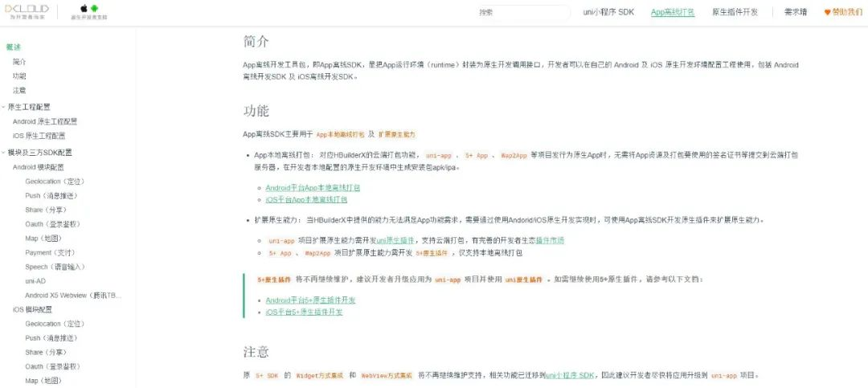Open Push（消息推送）under iOS 模块配置
Image resolution: width=868 pixels, height=388 pixels.
click(51, 339)
